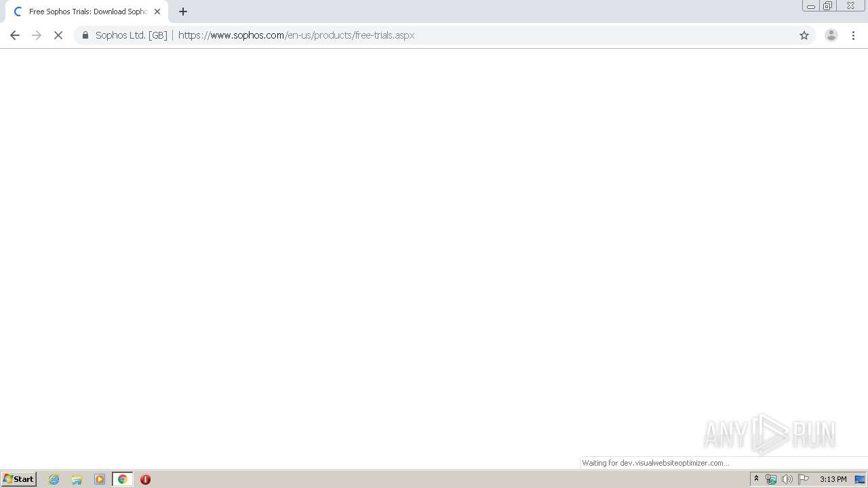
Task: Minimize the Chrome window
Action: 810,6
